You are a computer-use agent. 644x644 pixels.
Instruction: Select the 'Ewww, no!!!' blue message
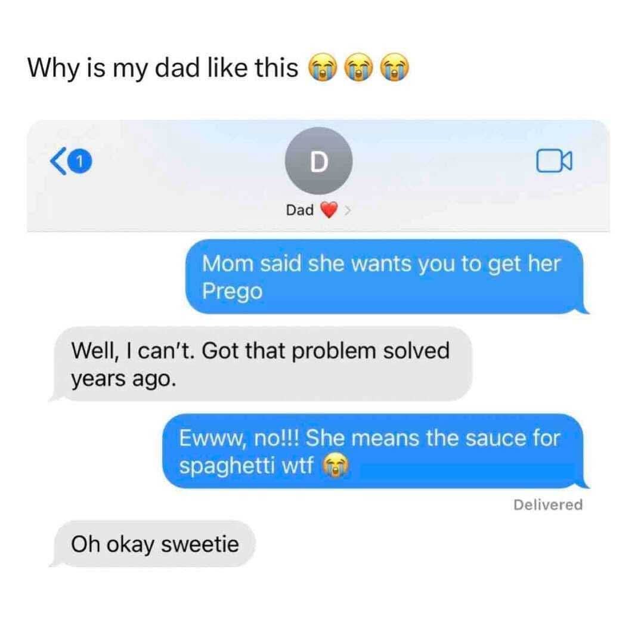(x=375, y=451)
